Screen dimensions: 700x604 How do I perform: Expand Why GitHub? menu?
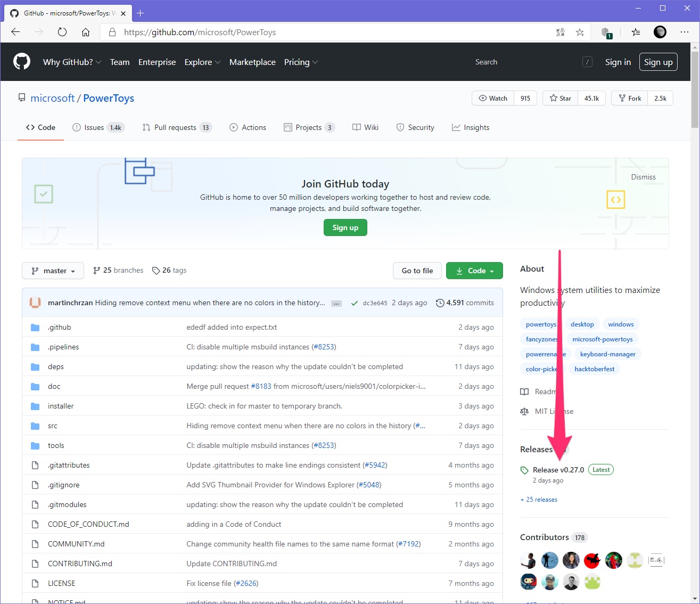point(72,62)
